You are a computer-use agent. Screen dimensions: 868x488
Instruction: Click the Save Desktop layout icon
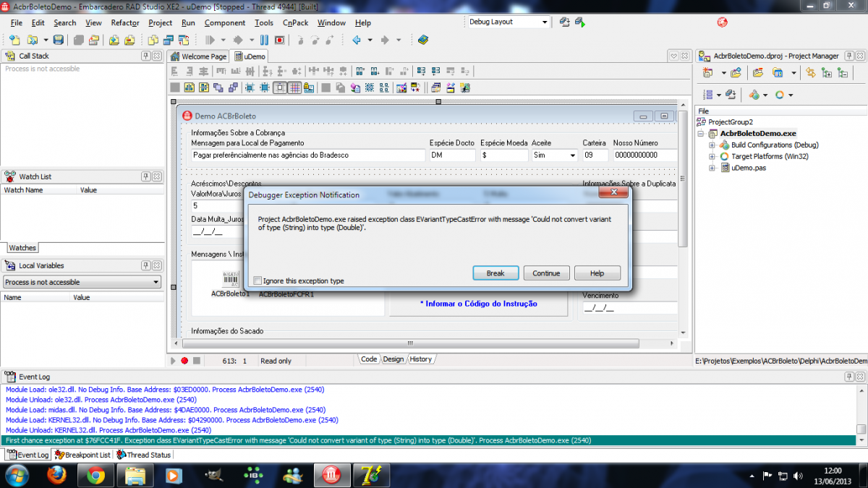[565, 22]
